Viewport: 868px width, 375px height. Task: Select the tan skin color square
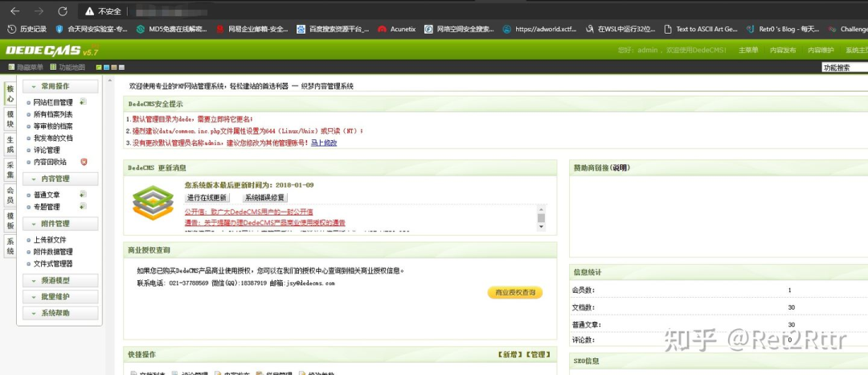tap(114, 68)
